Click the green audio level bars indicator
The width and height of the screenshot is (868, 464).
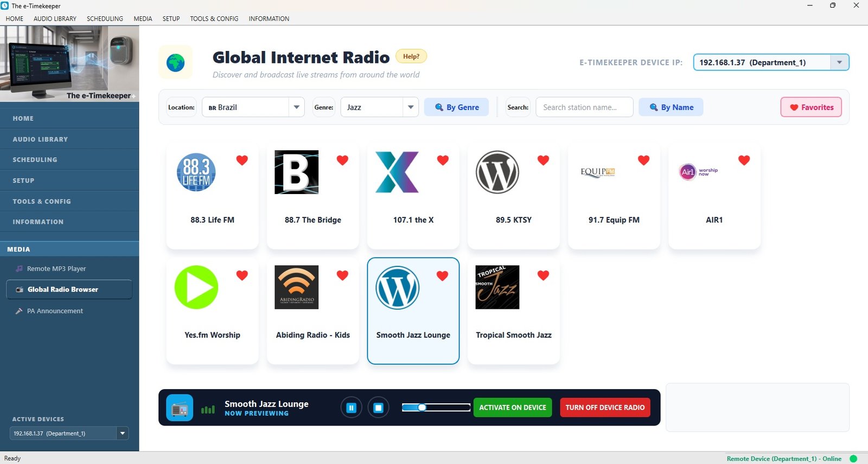click(208, 409)
